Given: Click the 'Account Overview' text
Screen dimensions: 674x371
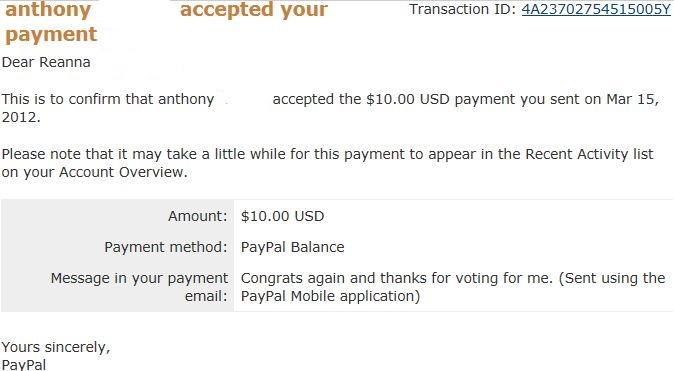Looking at the screenshot, I should pyautogui.click(x=121, y=172).
